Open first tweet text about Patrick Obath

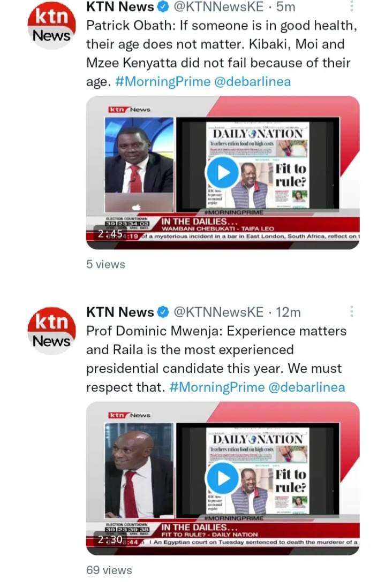point(221,54)
